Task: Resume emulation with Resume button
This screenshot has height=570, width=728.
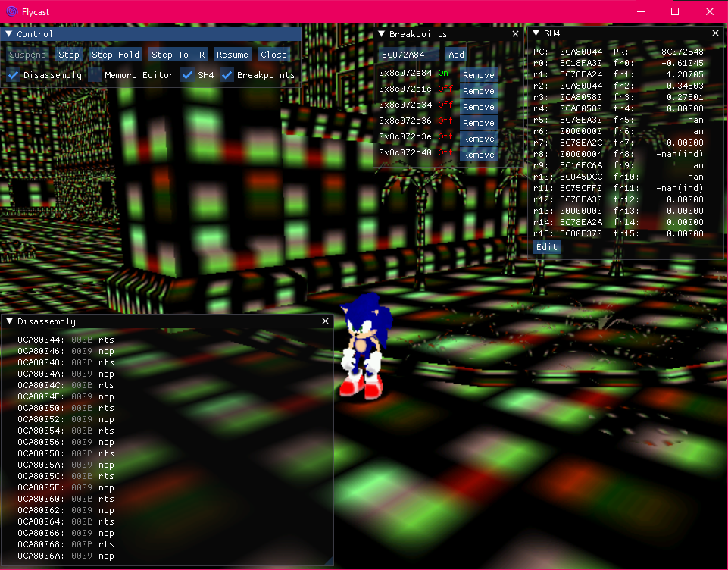Action: point(232,55)
